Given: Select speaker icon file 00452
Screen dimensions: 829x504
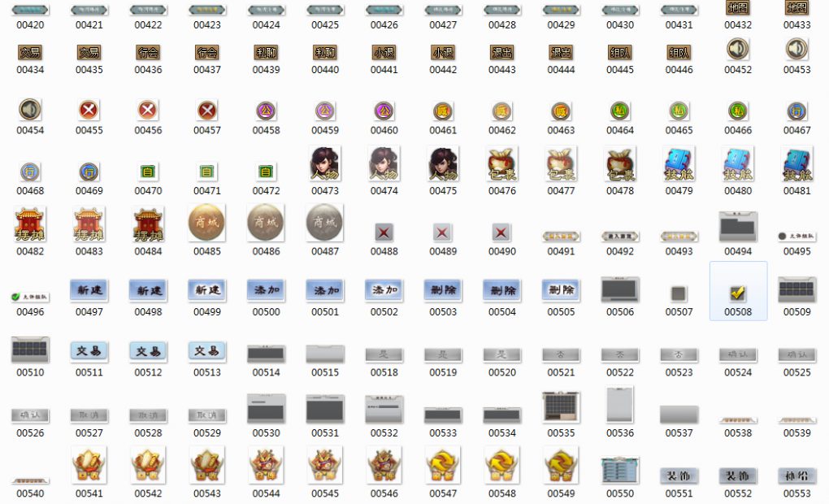Looking at the screenshot, I should (738, 50).
